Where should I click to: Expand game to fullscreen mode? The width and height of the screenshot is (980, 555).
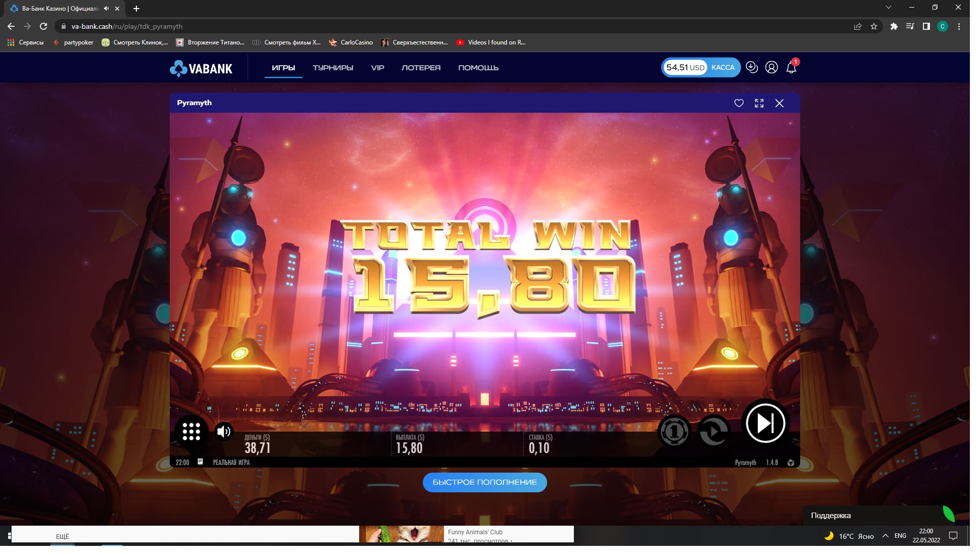pos(759,103)
